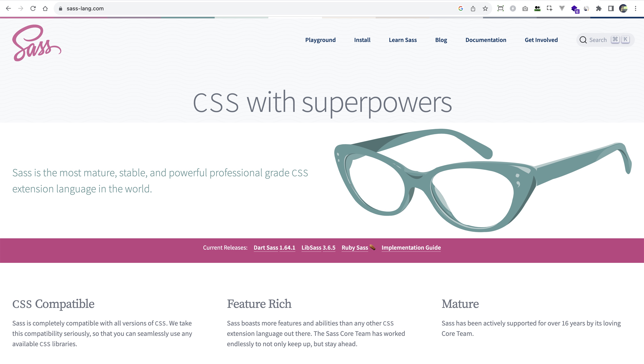Screen dimensions: 644x364
Task: Click the Learn Sass navigation tab
Action: coord(403,40)
